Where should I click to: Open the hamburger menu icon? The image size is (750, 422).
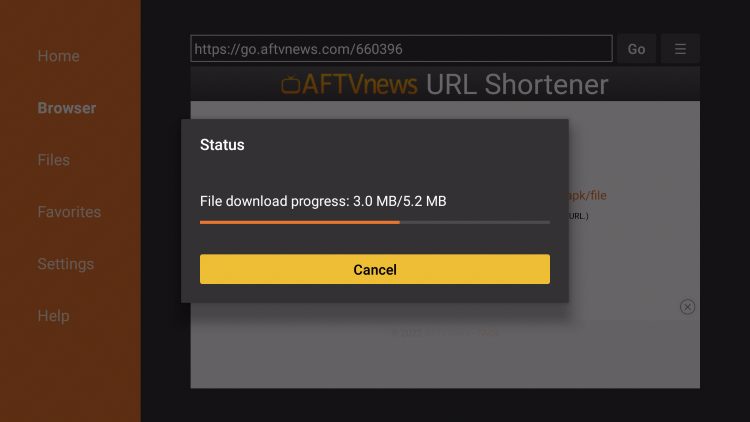pyautogui.click(x=680, y=49)
